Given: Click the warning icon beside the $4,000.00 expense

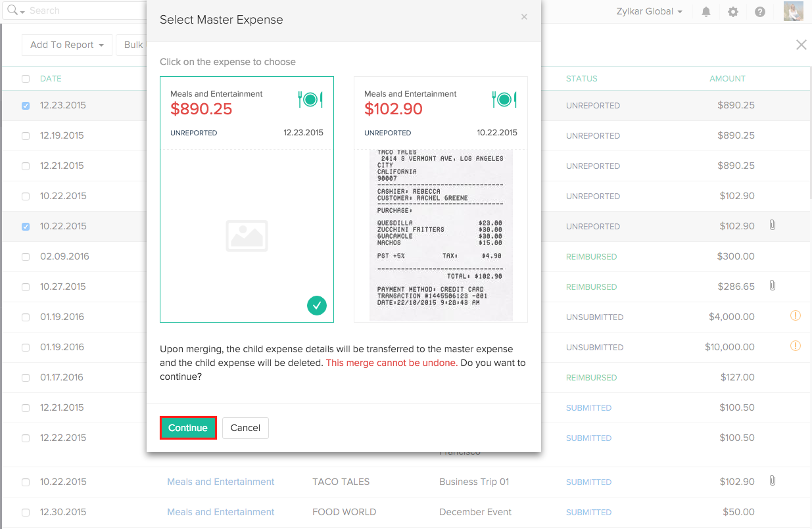Looking at the screenshot, I should point(796,316).
